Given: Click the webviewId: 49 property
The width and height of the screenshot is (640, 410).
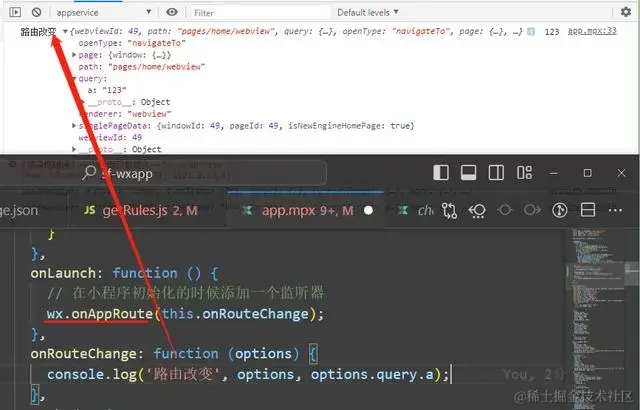Looking at the screenshot, I should coord(110,137).
